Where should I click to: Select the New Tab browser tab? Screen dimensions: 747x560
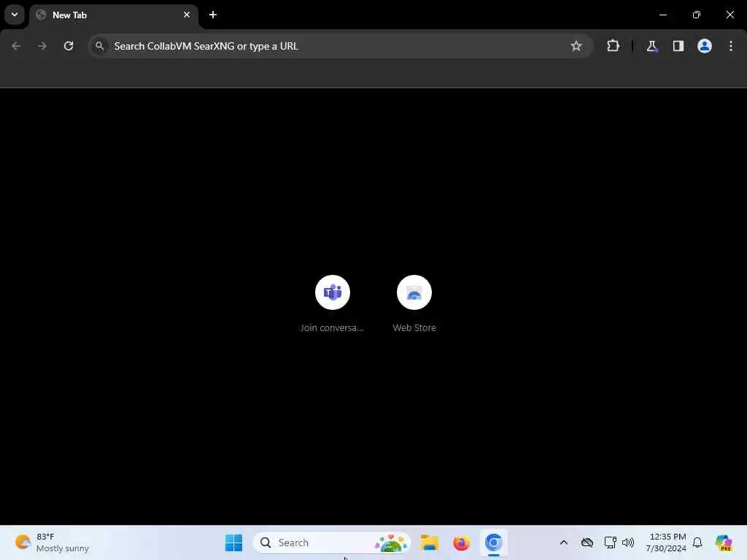click(x=114, y=15)
